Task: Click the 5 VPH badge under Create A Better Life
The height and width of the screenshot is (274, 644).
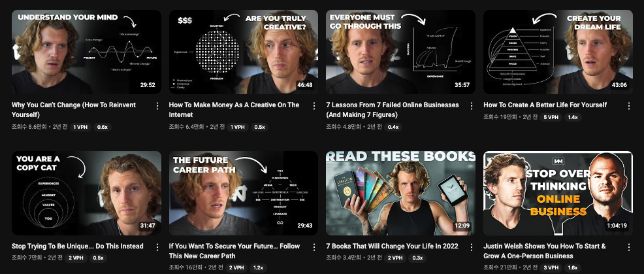Action: click(551, 117)
